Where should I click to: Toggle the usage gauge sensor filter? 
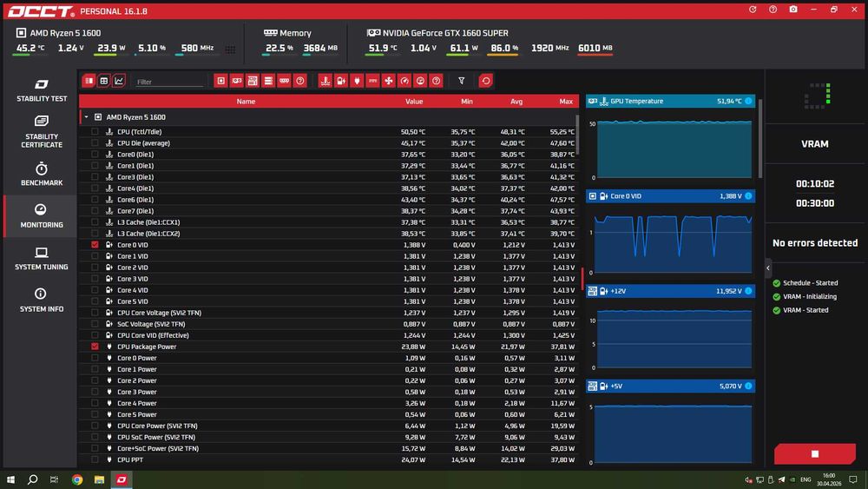point(420,81)
